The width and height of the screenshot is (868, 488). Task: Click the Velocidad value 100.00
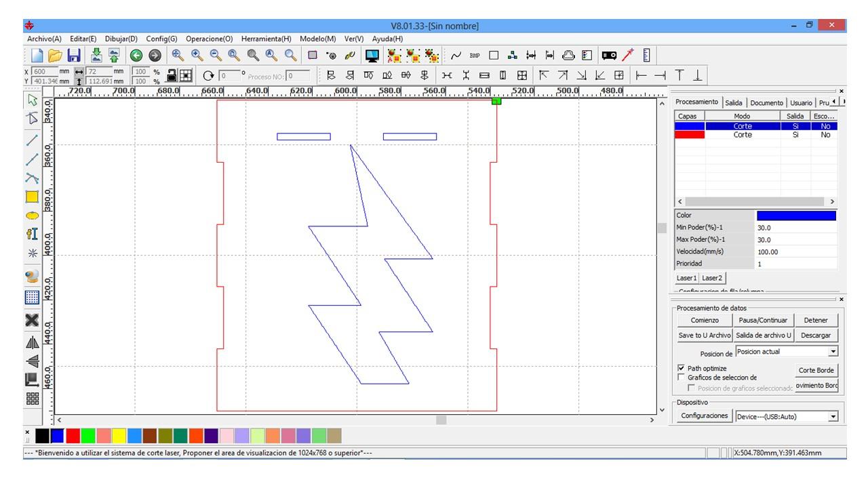pyautogui.click(x=796, y=251)
